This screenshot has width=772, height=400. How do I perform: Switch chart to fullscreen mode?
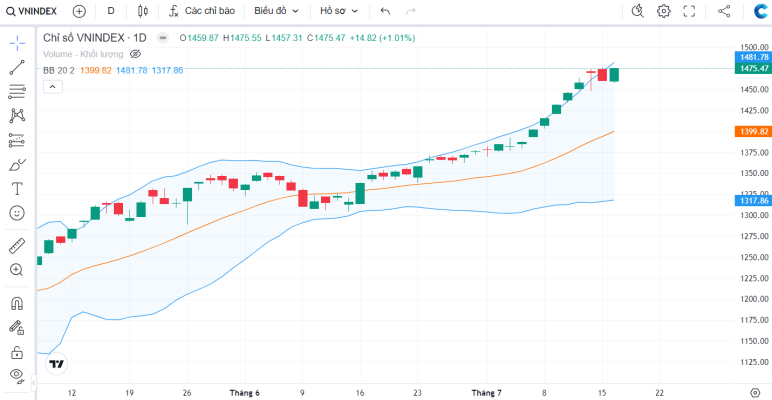(x=689, y=11)
